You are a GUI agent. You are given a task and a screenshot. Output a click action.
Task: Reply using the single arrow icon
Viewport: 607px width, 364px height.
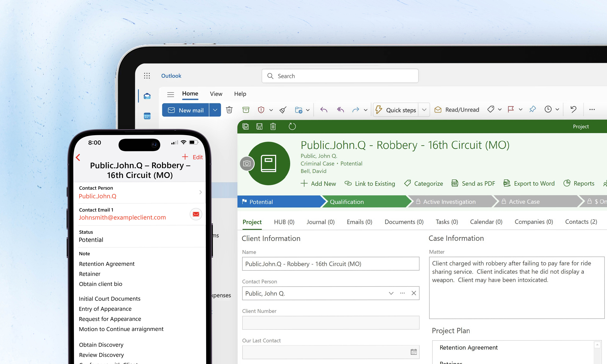point(324,110)
